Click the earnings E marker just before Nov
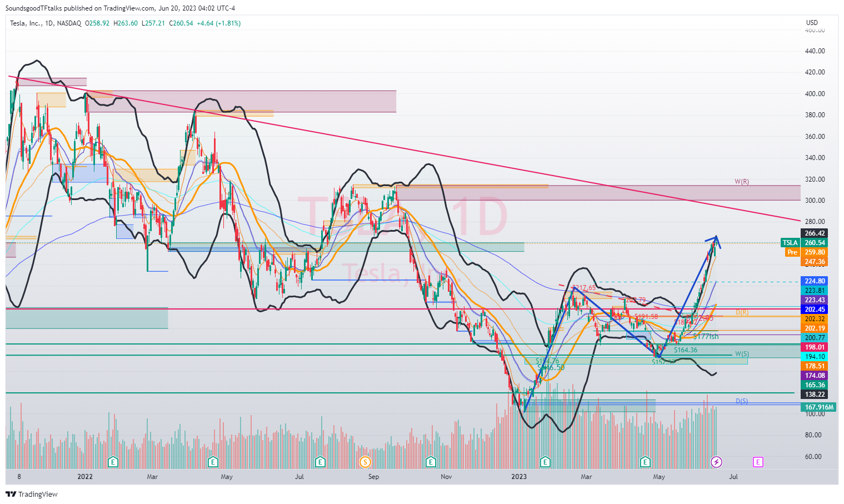 pyautogui.click(x=430, y=462)
